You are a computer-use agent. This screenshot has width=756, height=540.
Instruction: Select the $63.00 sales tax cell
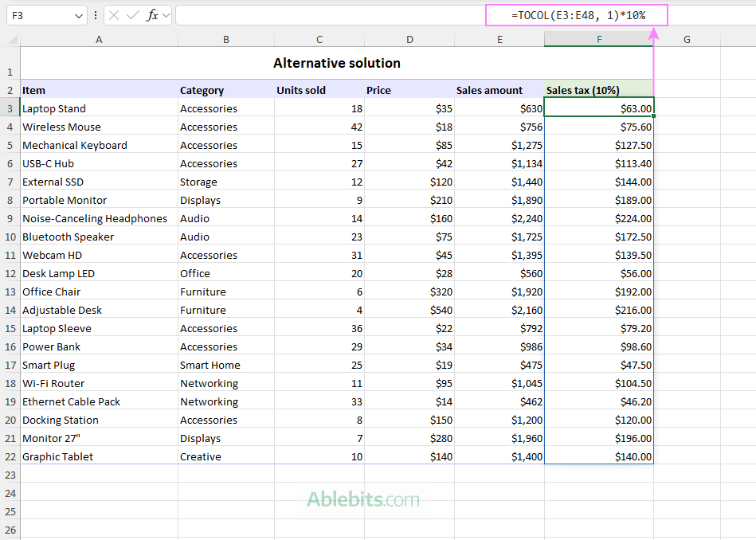click(598, 108)
